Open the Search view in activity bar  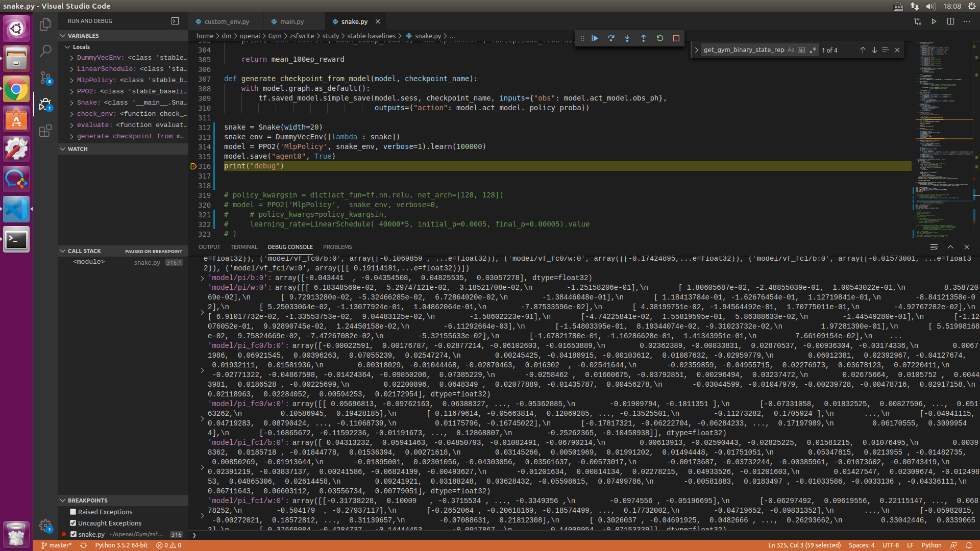(45, 51)
